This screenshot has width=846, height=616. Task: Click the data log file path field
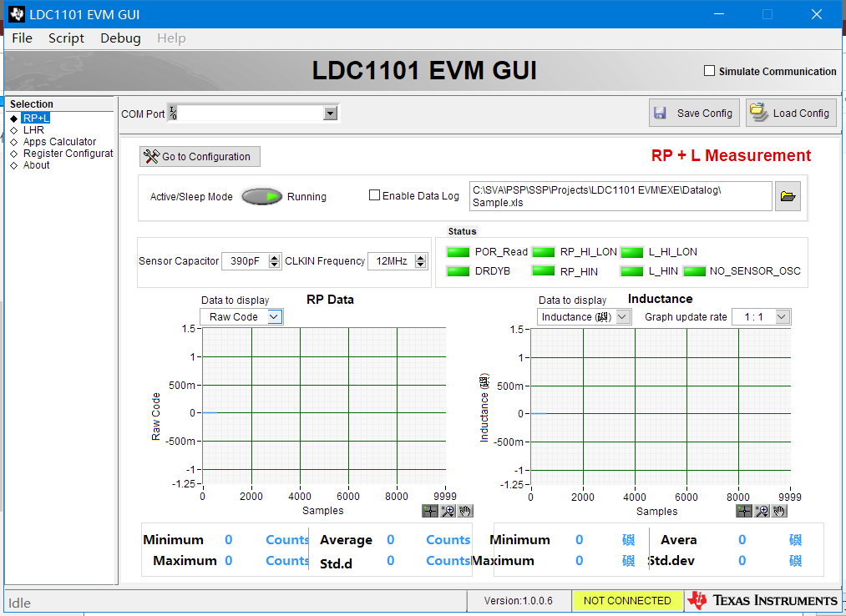point(621,196)
